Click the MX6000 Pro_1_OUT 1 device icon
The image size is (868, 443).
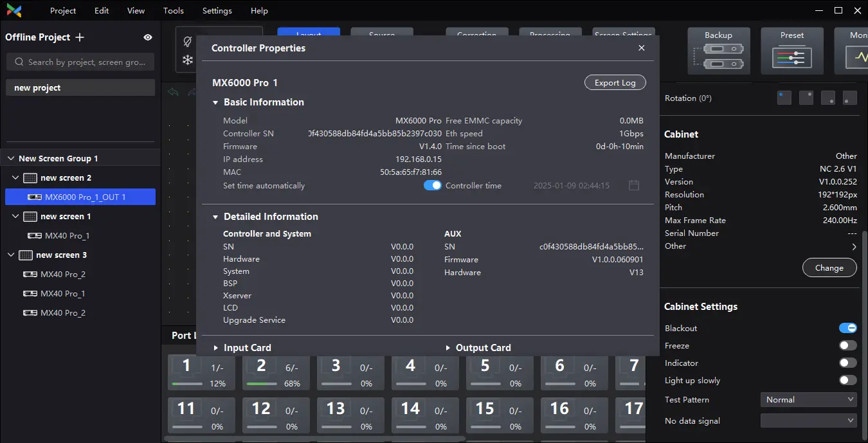click(x=35, y=197)
